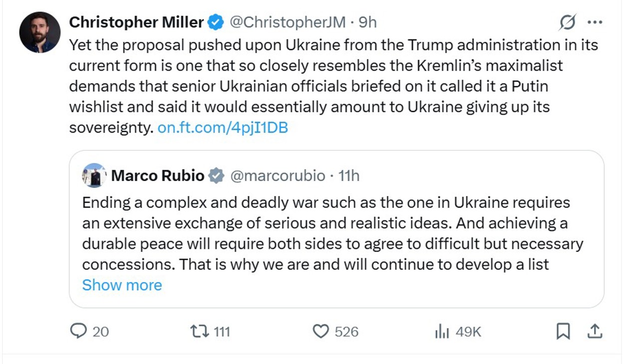Screen dimensions: 639x364
Task: Click the Grok explain icon
Action: (x=568, y=22)
